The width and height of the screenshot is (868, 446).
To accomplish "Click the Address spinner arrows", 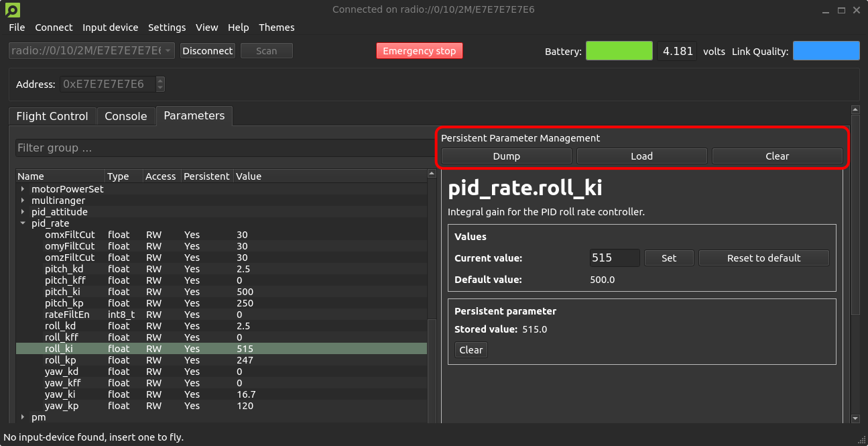I will (160, 85).
